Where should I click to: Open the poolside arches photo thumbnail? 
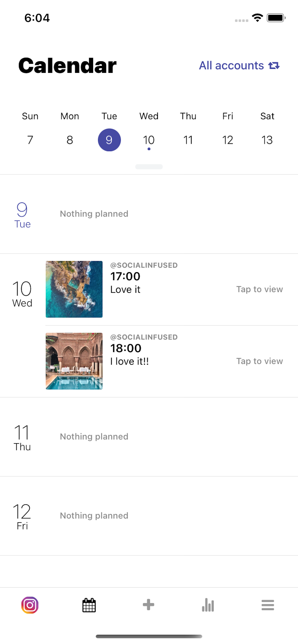point(74,361)
